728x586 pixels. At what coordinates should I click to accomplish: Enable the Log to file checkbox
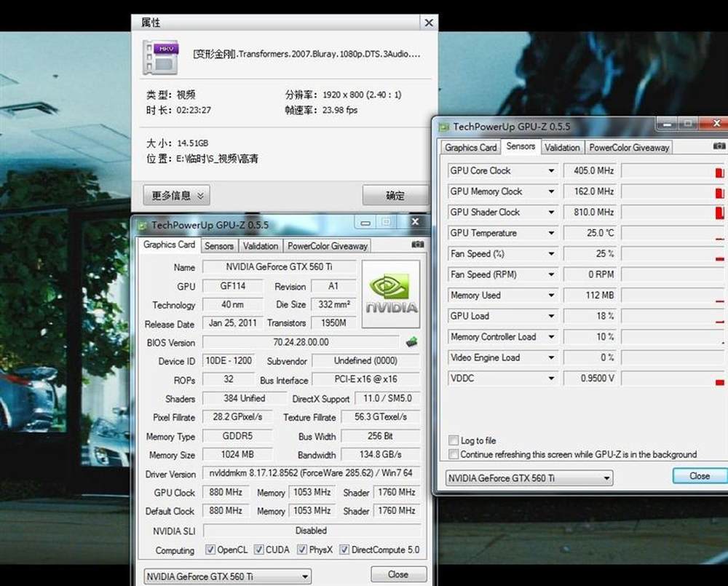[x=453, y=440]
